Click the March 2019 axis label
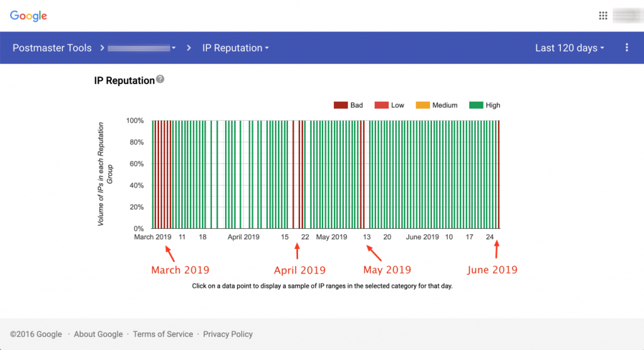Image resolution: width=644 pixels, height=350 pixels. click(x=152, y=237)
